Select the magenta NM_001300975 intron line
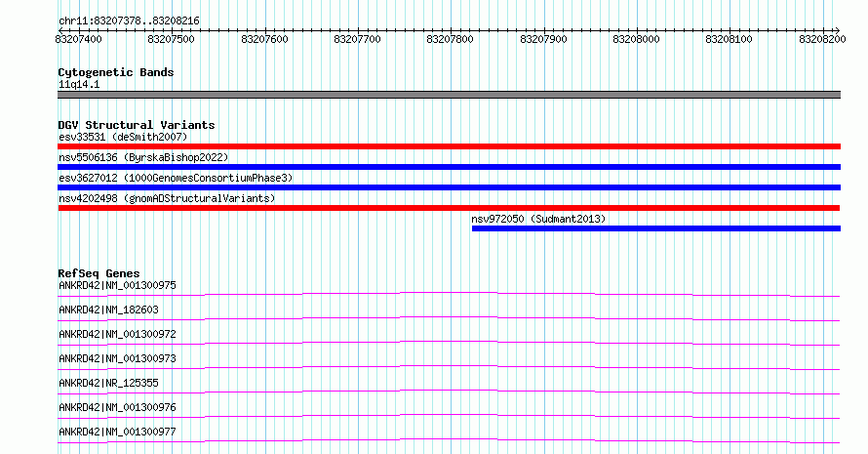Viewport: 868px width, 454px height. (449, 293)
